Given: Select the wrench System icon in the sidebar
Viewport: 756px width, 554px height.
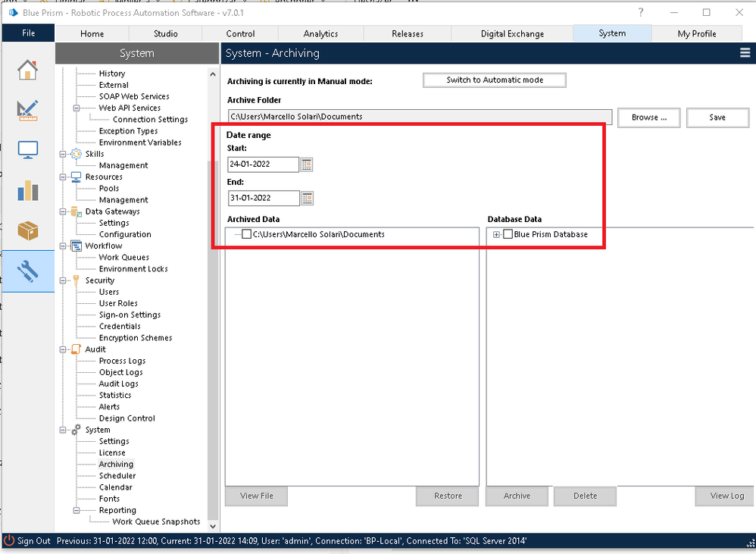Looking at the screenshot, I should (x=27, y=271).
